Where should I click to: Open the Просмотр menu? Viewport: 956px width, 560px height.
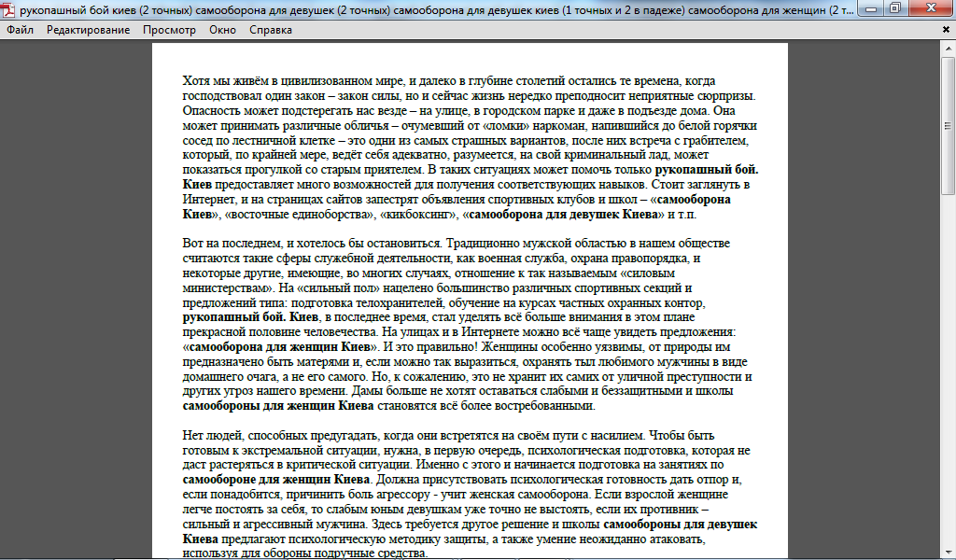[169, 30]
